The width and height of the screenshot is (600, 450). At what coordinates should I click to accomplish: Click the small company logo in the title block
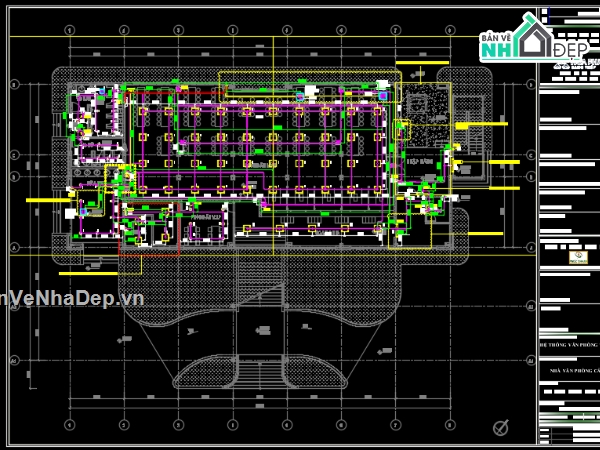click(578, 257)
